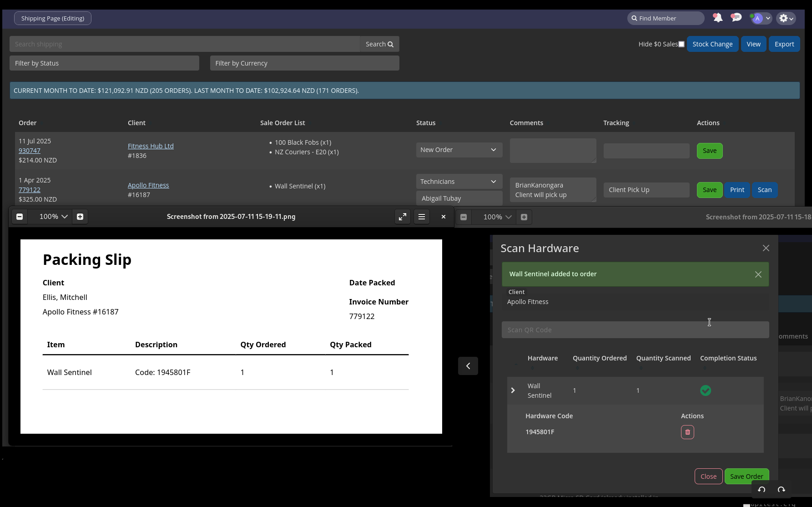Dismiss the Wall Sentinel added alert

tap(758, 274)
